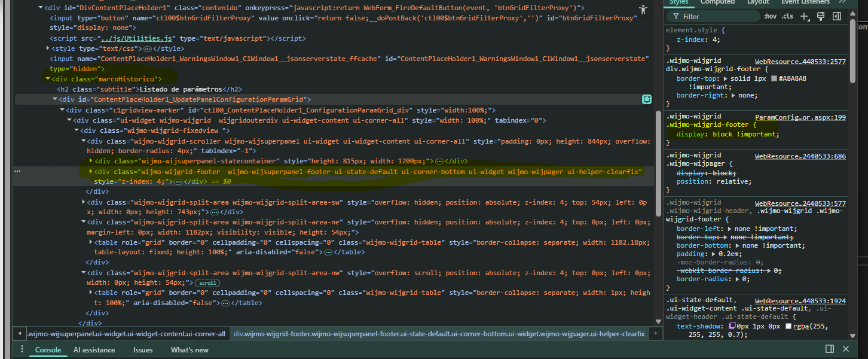
Task: Click the scroll badge on split-area-nw div
Action: pos(207,282)
